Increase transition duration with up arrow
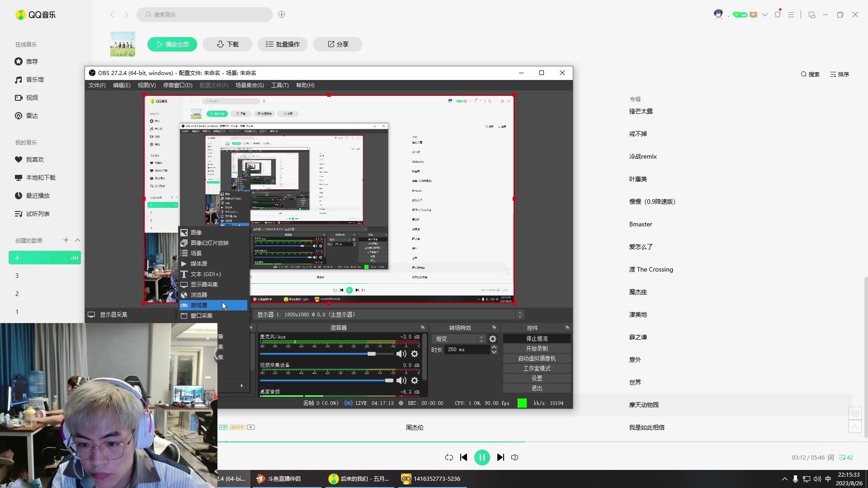Image resolution: width=868 pixels, height=488 pixels. tap(494, 347)
